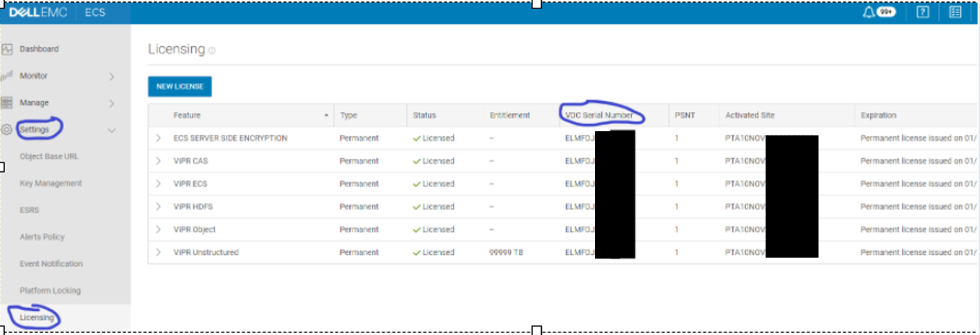
Task: Click Permanent type of VIPR Object
Action: 359,229
